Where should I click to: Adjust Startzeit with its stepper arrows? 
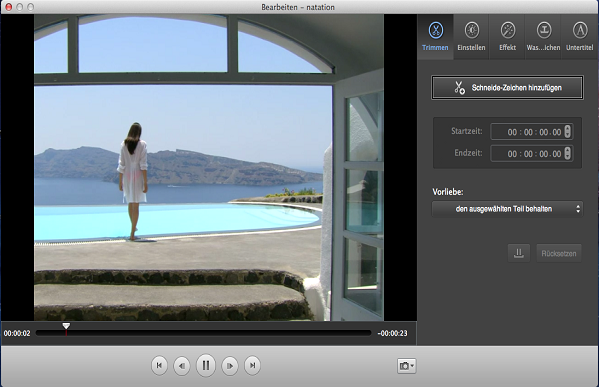568,131
